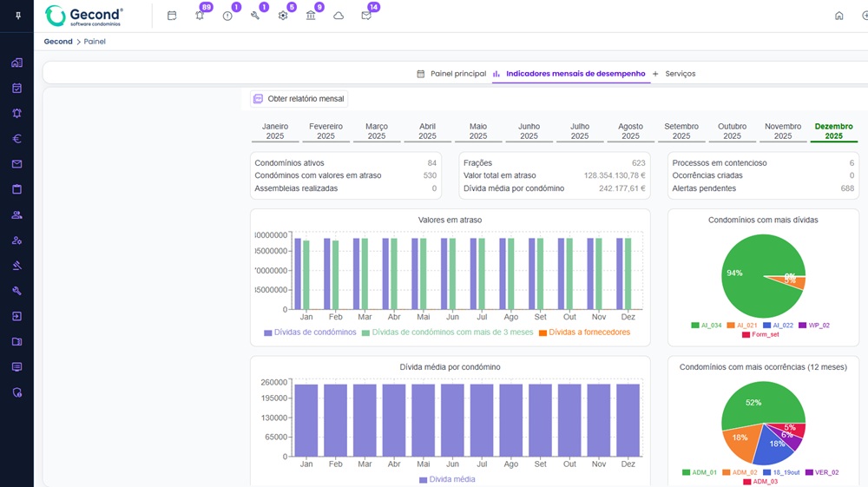The image size is (868, 487).
Task: Click 'Obter relatório mensal' button
Action: pyautogui.click(x=299, y=99)
